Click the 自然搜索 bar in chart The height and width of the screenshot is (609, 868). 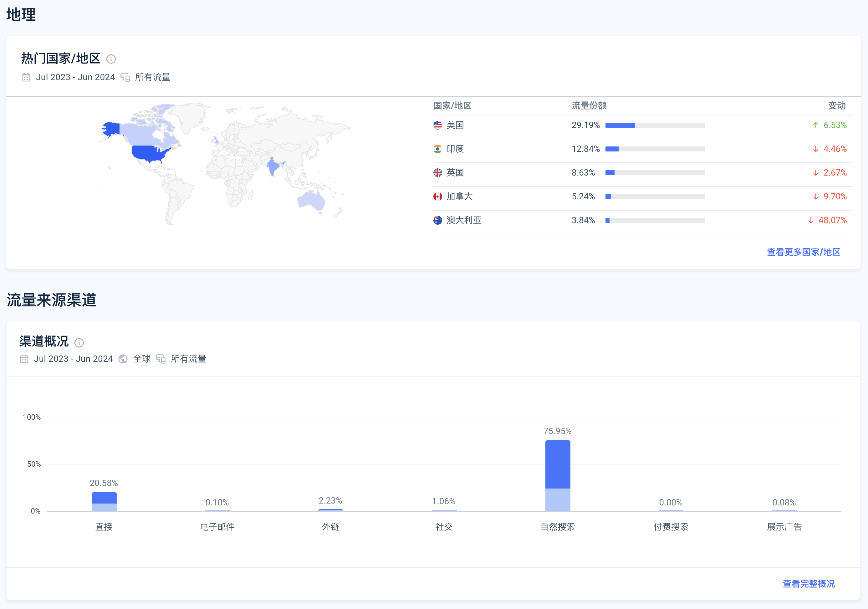[x=558, y=476]
